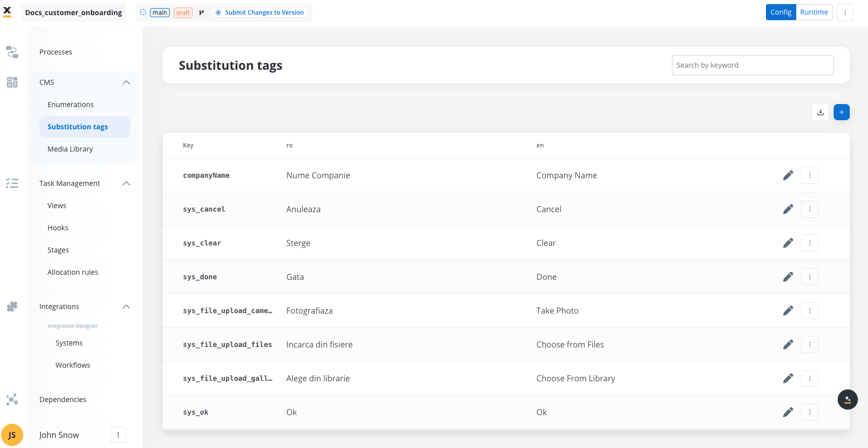This screenshot has height=448, width=868.
Task: Click the export download button
Action: click(821, 112)
